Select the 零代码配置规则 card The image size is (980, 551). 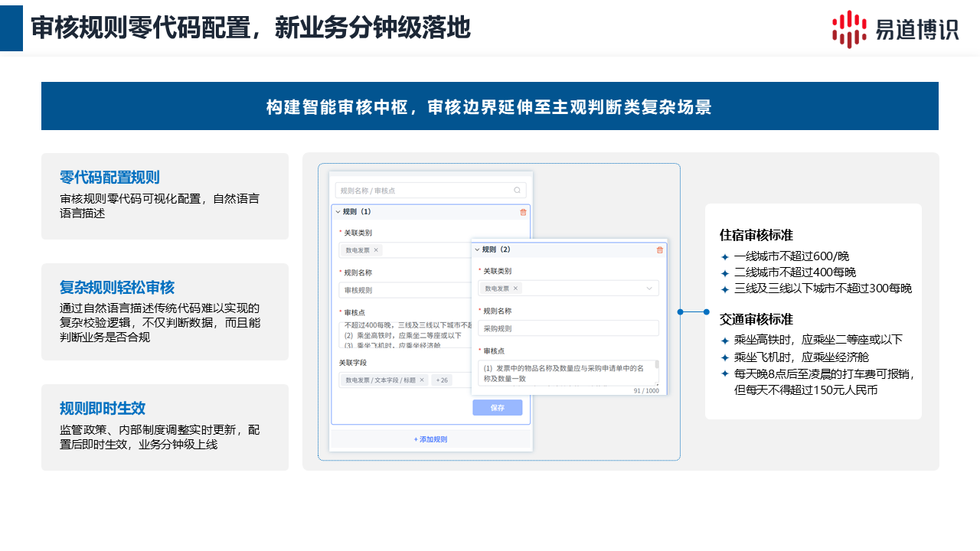click(165, 196)
